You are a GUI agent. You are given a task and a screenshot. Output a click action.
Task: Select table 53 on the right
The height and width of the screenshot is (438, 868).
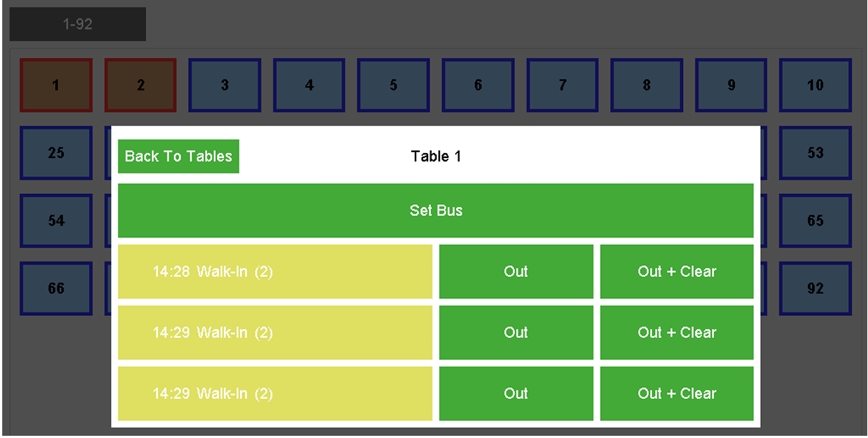(815, 153)
